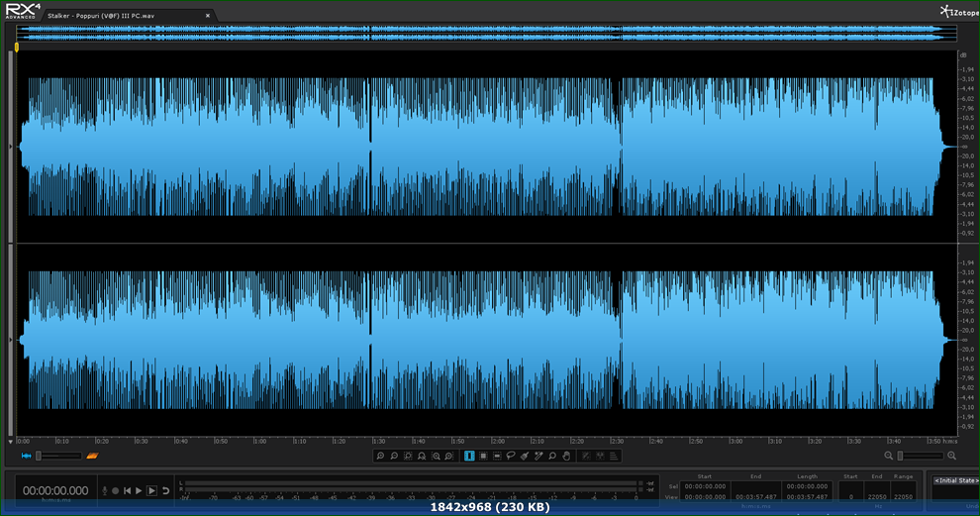Click the 2:00 mark on the time ruler
Image resolution: width=980 pixels, height=516 pixels.
498,441
